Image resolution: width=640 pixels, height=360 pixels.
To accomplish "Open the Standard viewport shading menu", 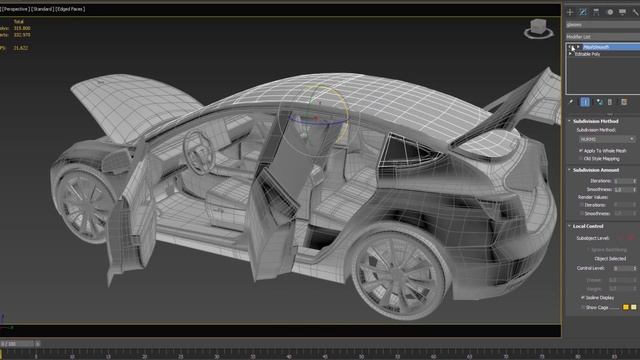I will pos(43,9).
